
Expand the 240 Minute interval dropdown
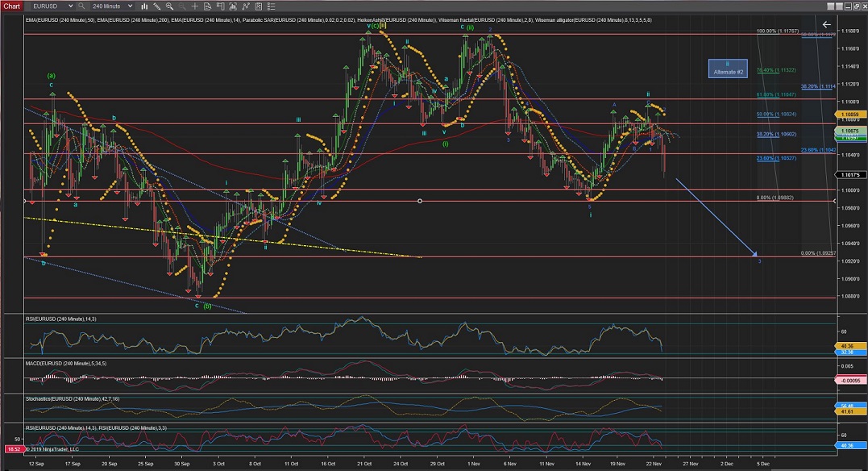click(x=131, y=6)
